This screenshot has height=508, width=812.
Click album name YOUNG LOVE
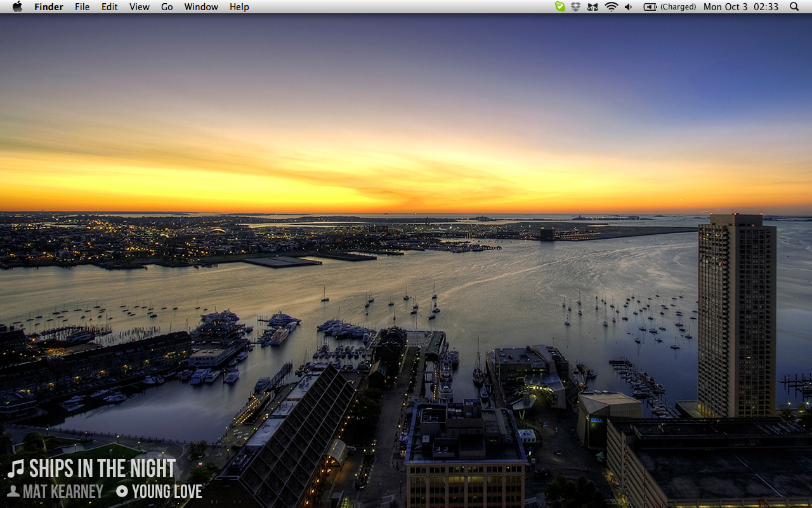[x=167, y=491]
